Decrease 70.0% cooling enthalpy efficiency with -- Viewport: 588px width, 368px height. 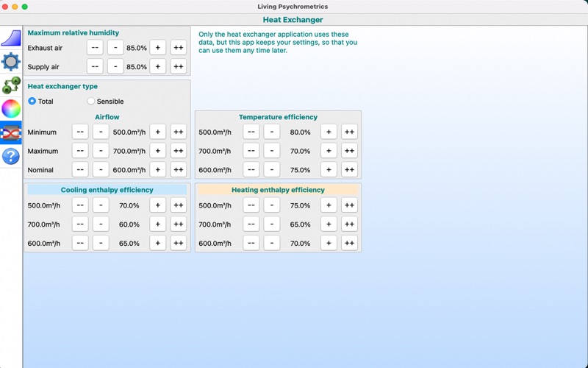pyautogui.click(x=80, y=205)
